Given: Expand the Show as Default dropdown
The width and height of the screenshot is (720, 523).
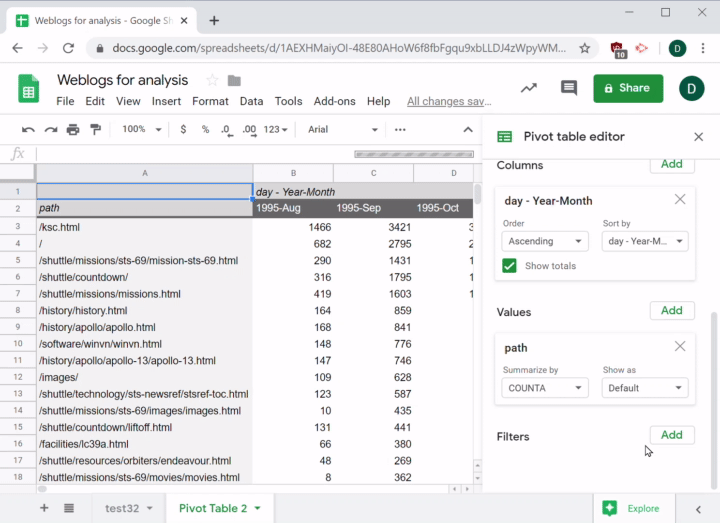Looking at the screenshot, I should click(x=645, y=388).
